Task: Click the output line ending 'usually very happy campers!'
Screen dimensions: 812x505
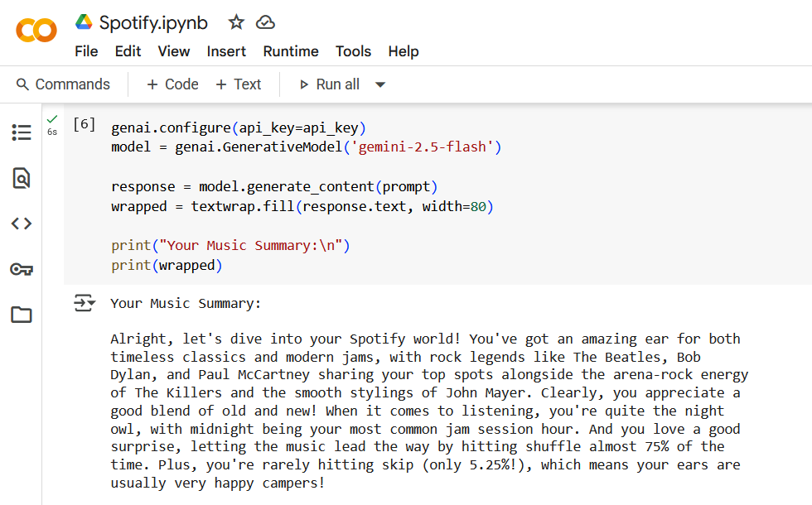Action: pyautogui.click(x=217, y=483)
